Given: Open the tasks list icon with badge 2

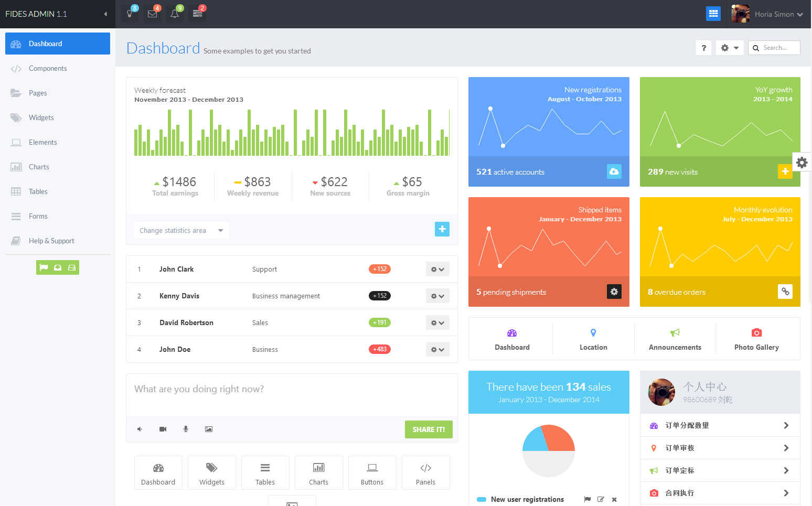Looking at the screenshot, I should click(197, 14).
